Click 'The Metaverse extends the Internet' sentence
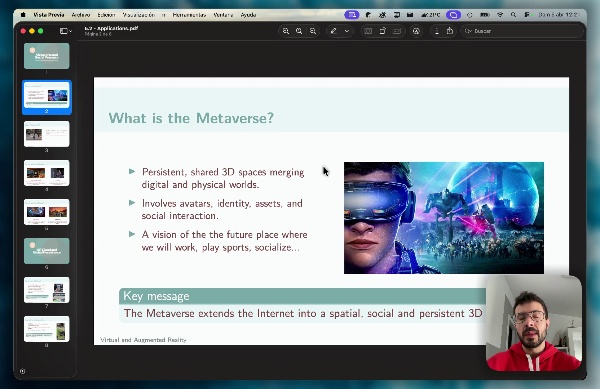 [x=303, y=313]
